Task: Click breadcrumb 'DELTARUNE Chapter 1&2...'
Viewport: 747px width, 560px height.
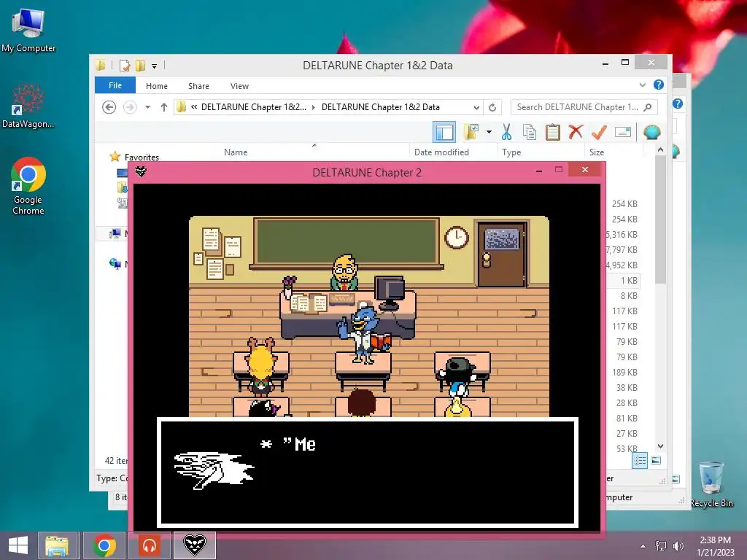Action: [x=254, y=107]
